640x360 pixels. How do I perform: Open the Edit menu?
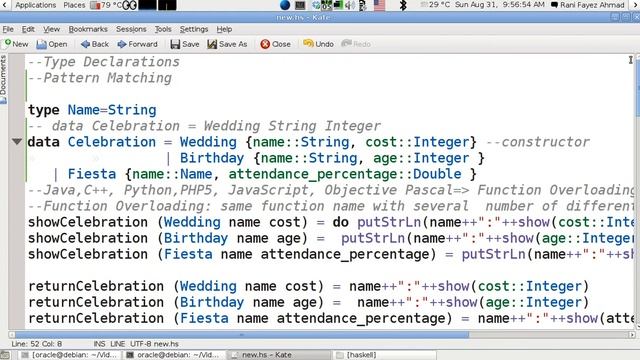click(28, 29)
